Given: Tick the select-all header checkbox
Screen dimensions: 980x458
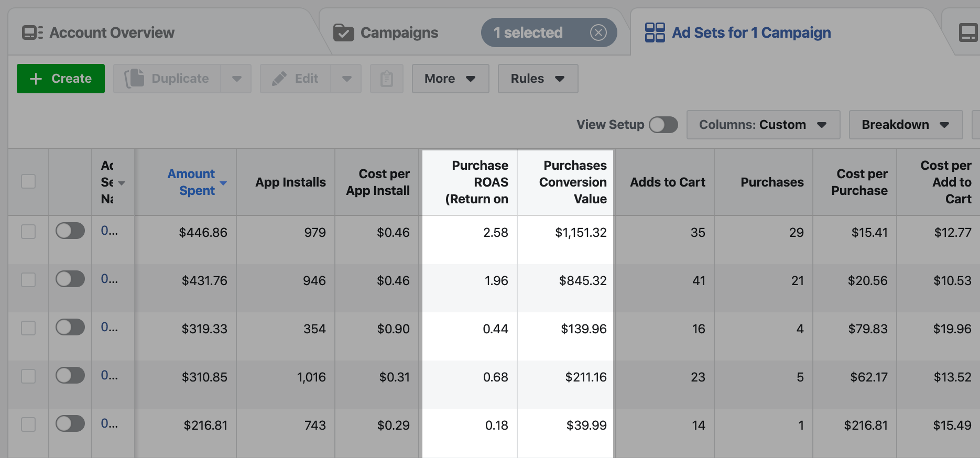Looking at the screenshot, I should pyautogui.click(x=28, y=182).
